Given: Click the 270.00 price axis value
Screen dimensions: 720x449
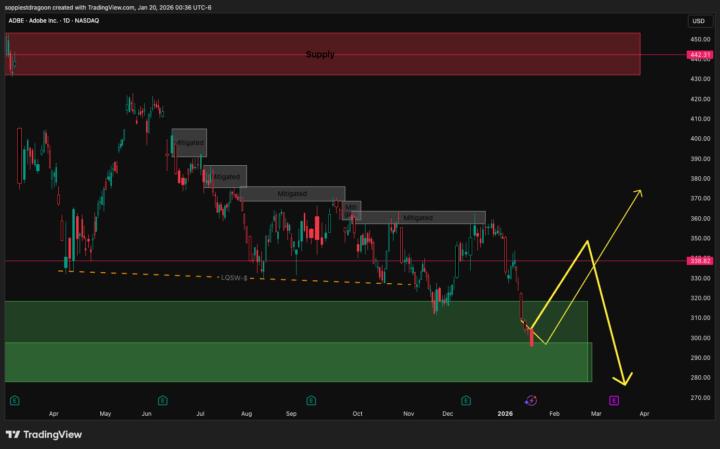Looking at the screenshot, I should pyautogui.click(x=700, y=398).
